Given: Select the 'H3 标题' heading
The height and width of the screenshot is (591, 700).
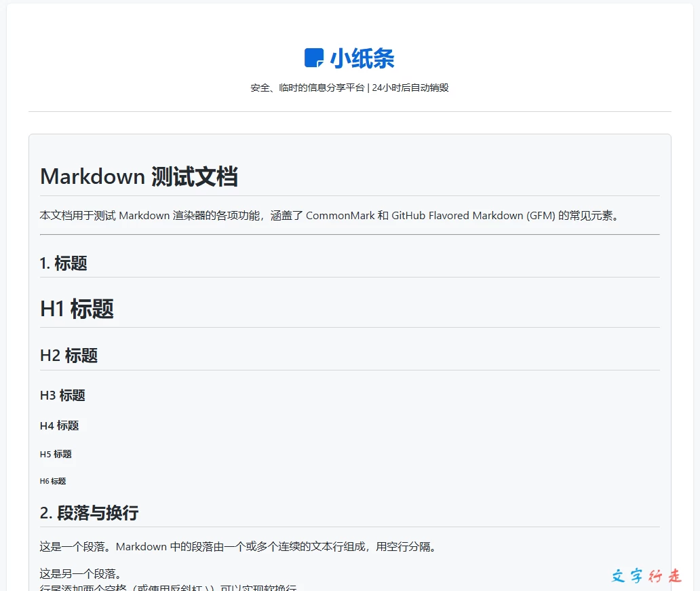Looking at the screenshot, I should (x=62, y=395).
